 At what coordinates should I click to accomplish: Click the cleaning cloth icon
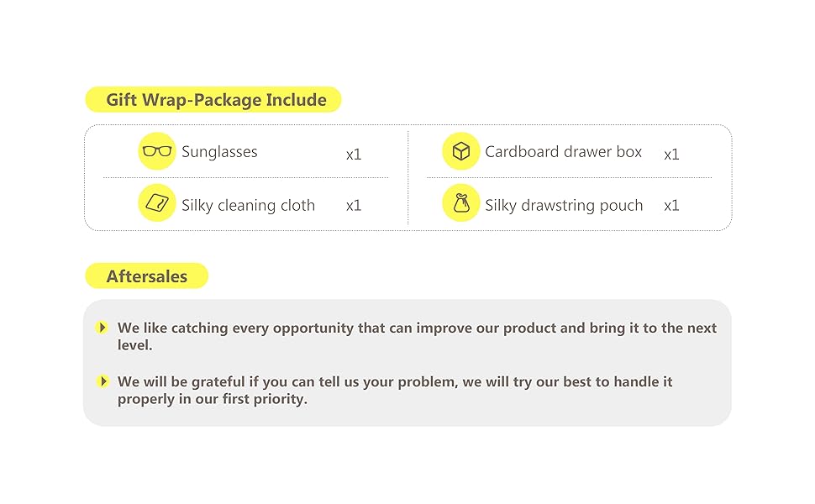click(x=157, y=203)
